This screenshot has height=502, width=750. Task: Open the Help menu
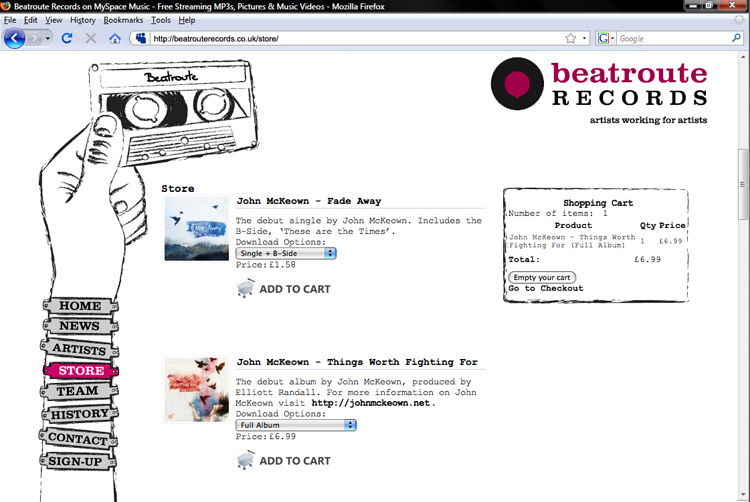187,20
